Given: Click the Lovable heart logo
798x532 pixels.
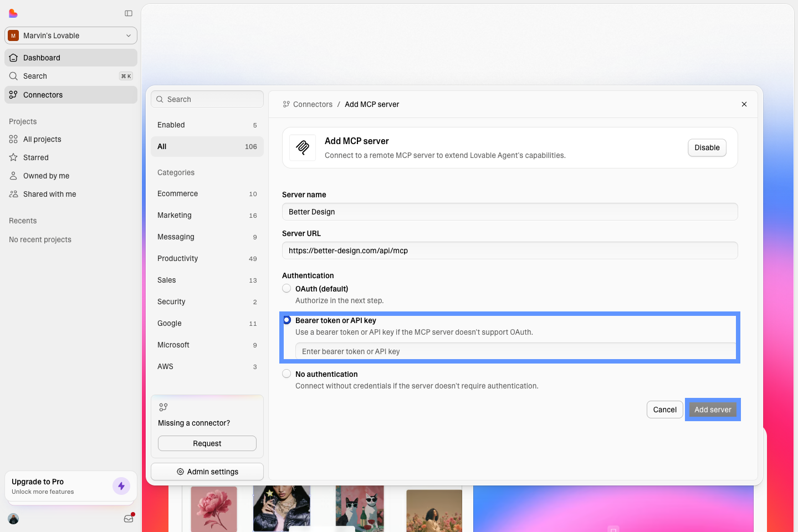Looking at the screenshot, I should pyautogui.click(x=13, y=13).
